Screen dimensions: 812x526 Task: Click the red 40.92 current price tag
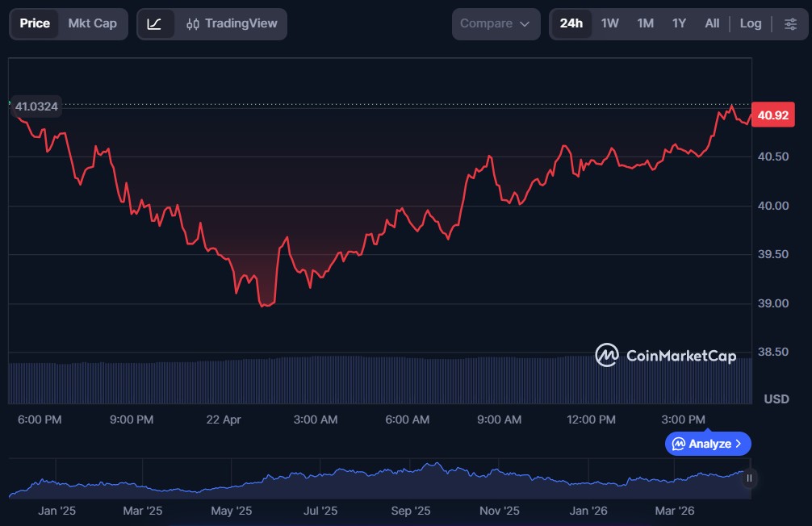(x=772, y=115)
